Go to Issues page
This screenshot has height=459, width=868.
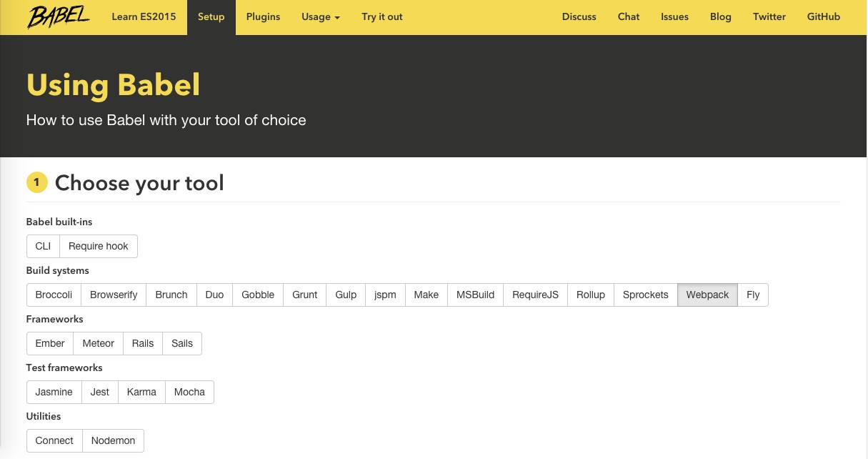pos(674,16)
